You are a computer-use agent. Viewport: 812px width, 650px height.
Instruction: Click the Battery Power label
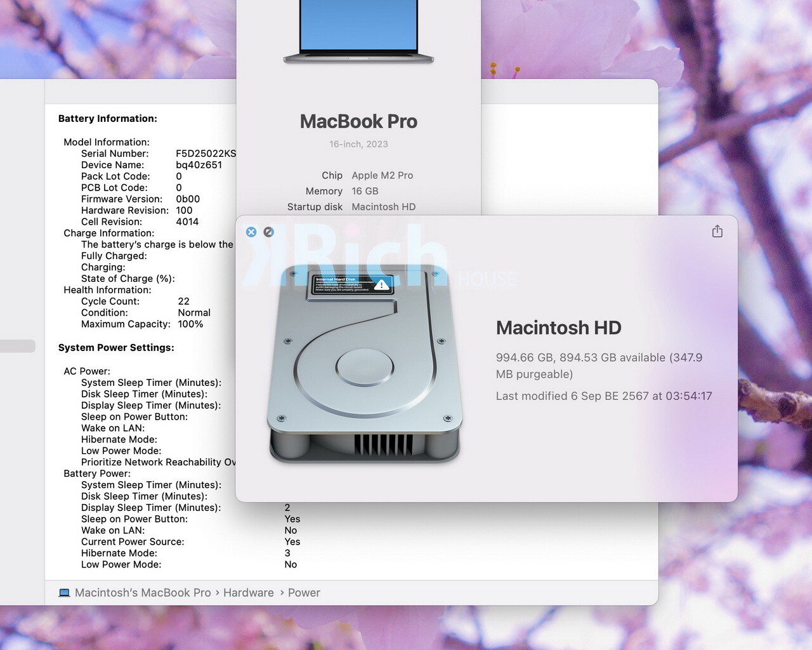tap(97, 474)
